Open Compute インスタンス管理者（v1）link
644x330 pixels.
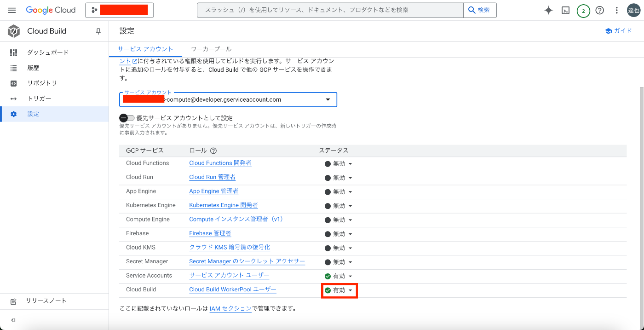click(238, 219)
